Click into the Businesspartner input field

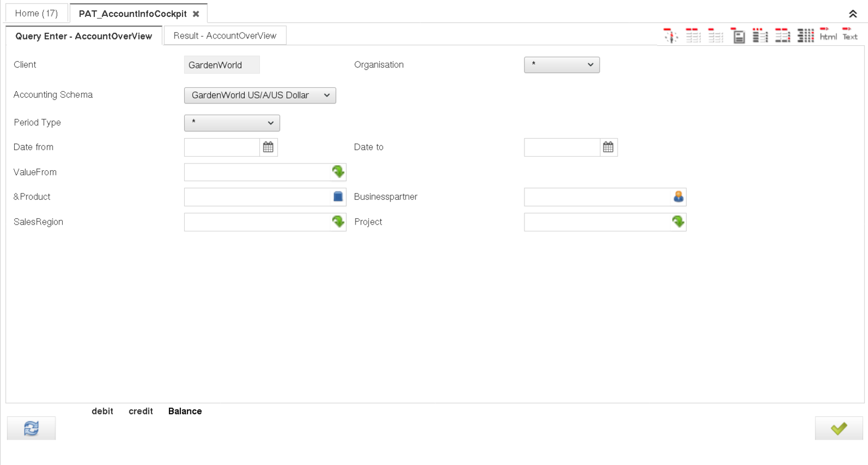(597, 197)
